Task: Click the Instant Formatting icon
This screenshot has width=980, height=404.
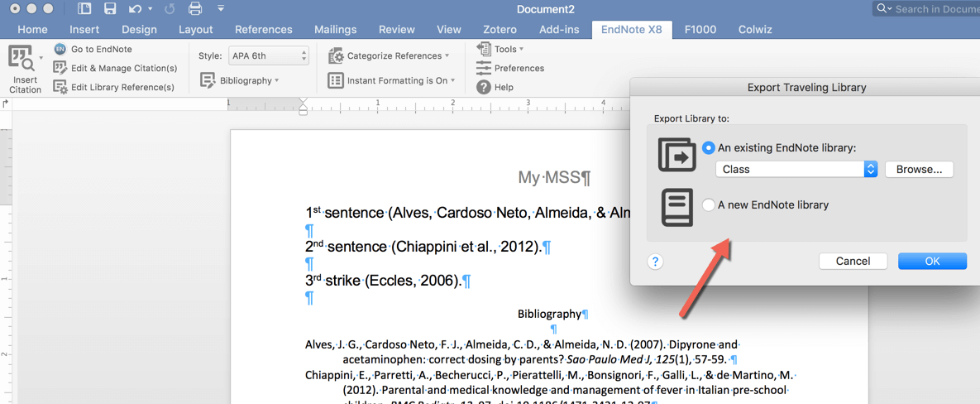Action: tap(336, 80)
